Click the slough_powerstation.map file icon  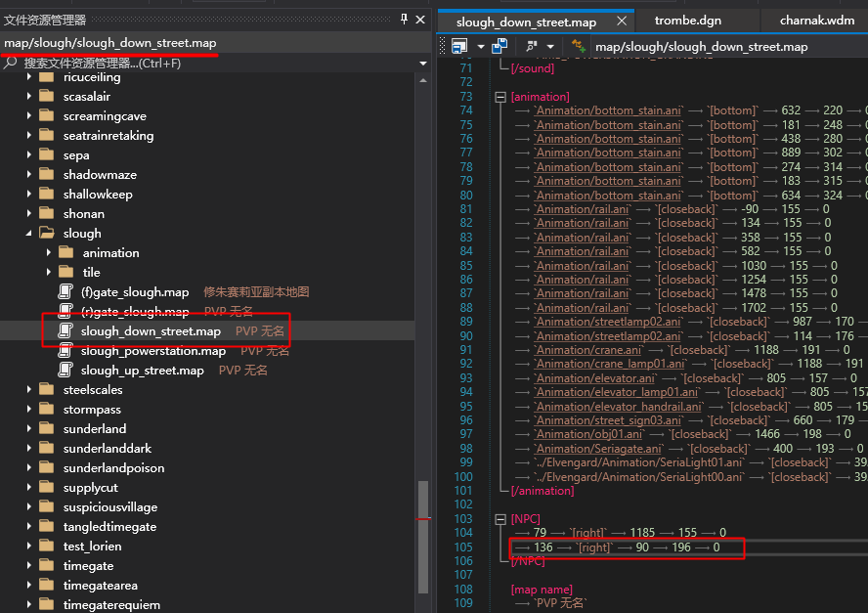tap(65, 351)
